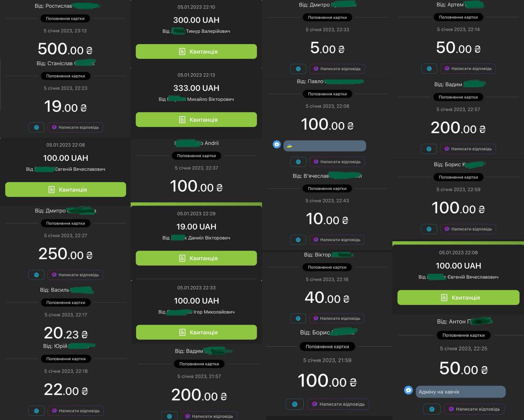The image size is (524, 420).
Task: Click emoji reaction under Артем's 50.00 ₴ payment
Action: (x=429, y=68)
